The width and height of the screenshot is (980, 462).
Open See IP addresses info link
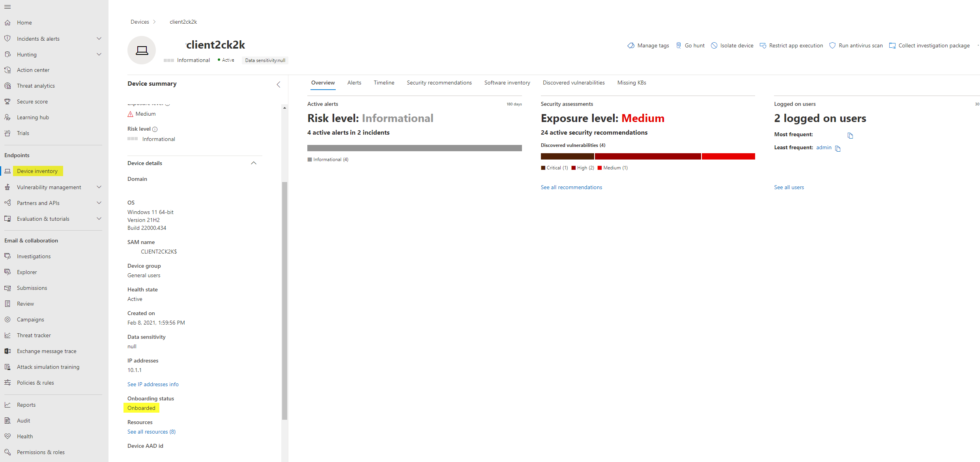153,384
